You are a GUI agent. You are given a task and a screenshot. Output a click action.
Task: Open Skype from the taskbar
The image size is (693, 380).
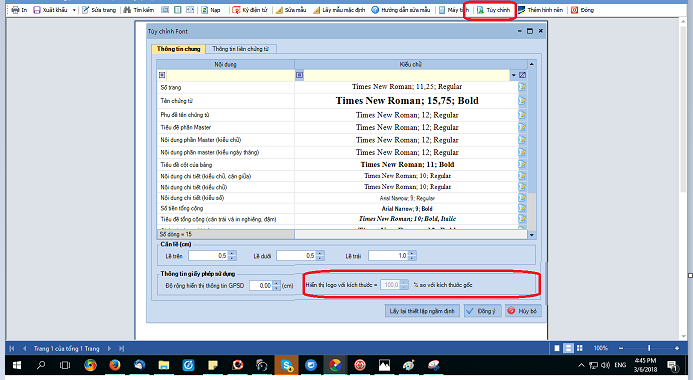[286, 365]
